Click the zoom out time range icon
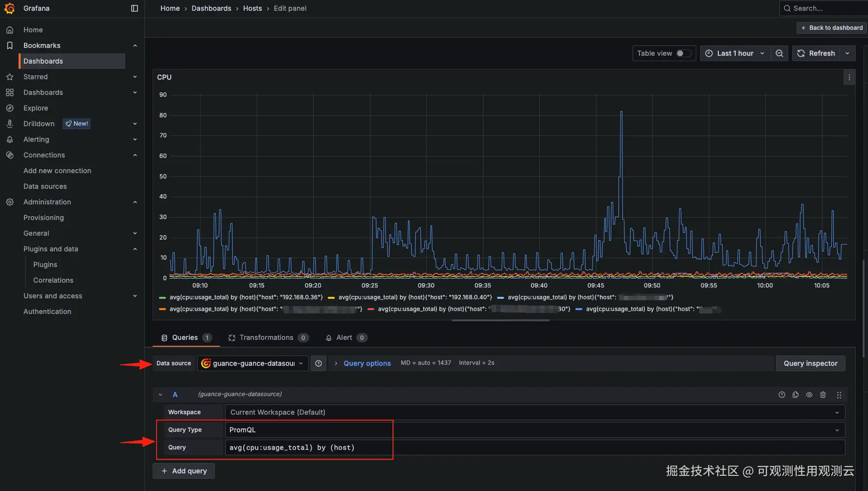The width and height of the screenshot is (868, 491). (x=779, y=53)
